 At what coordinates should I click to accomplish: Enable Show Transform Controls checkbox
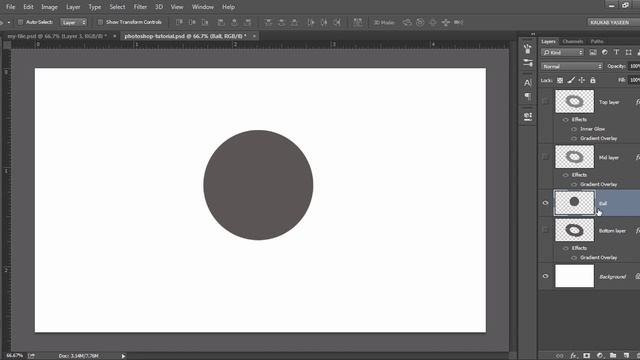(100, 22)
